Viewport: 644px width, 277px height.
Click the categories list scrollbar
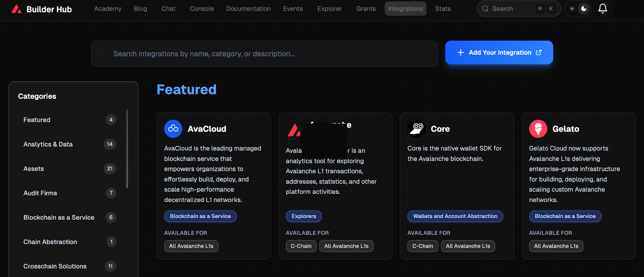pos(127,149)
